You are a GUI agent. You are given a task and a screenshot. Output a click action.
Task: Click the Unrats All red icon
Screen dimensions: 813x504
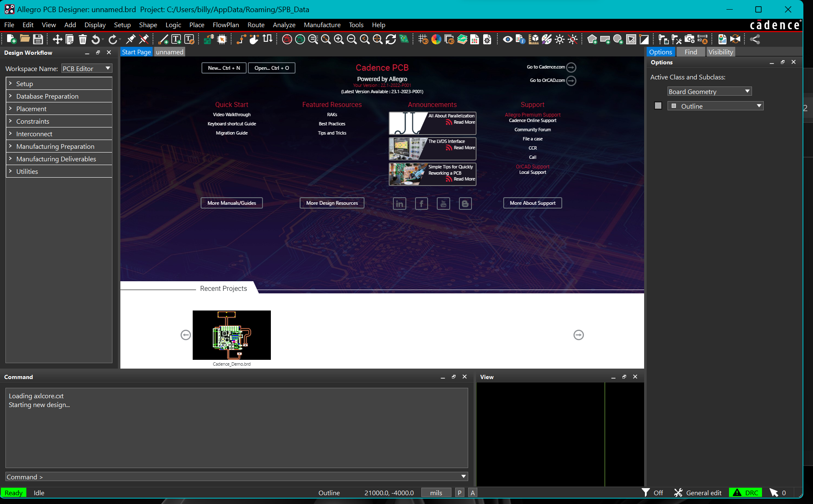click(x=287, y=39)
